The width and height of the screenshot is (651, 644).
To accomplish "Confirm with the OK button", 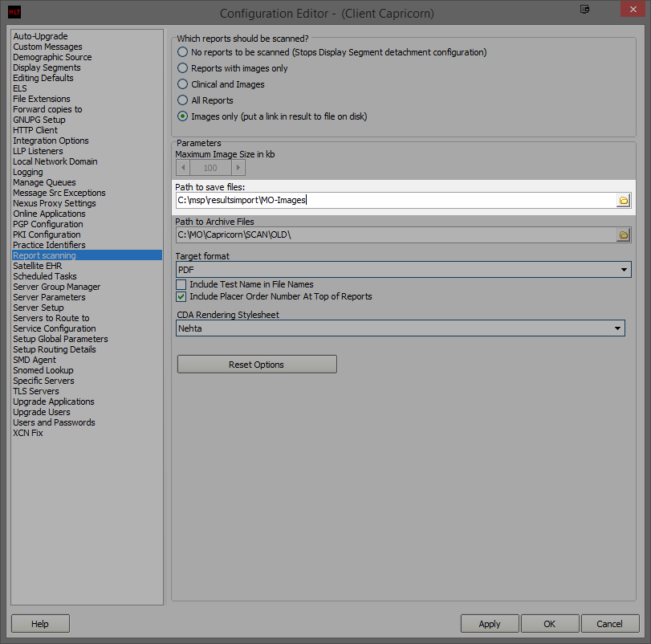I will pyautogui.click(x=550, y=624).
